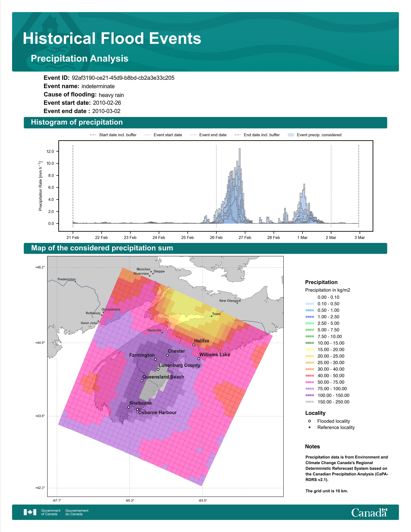This screenshot has height=532, width=411.
Task: Click the Map of the considered precipitation sum header
Action: point(205,248)
